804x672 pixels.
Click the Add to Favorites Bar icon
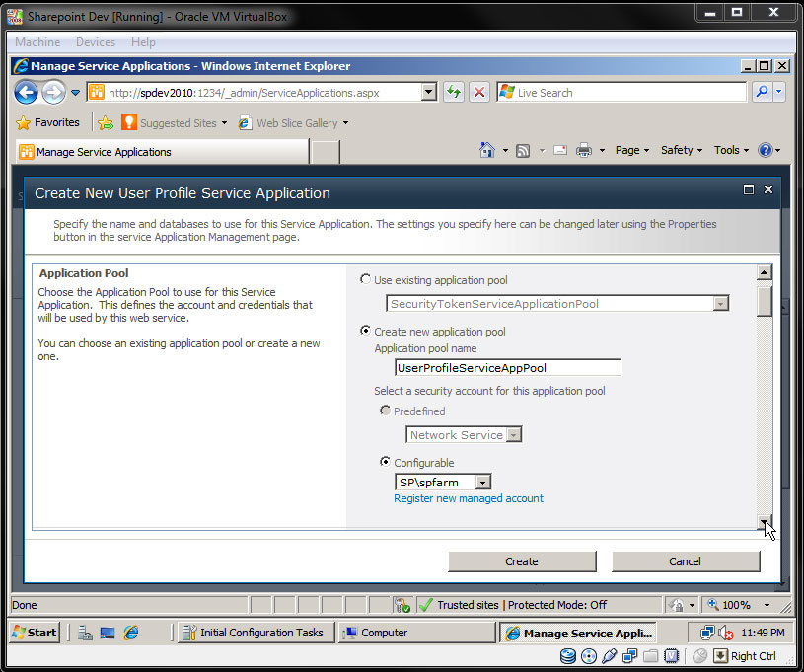(106, 123)
